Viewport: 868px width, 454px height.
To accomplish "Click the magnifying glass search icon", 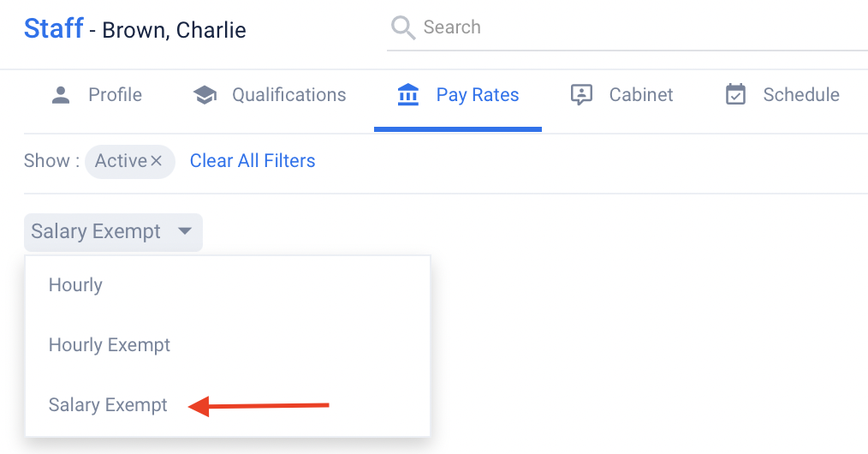I will tap(403, 27).
